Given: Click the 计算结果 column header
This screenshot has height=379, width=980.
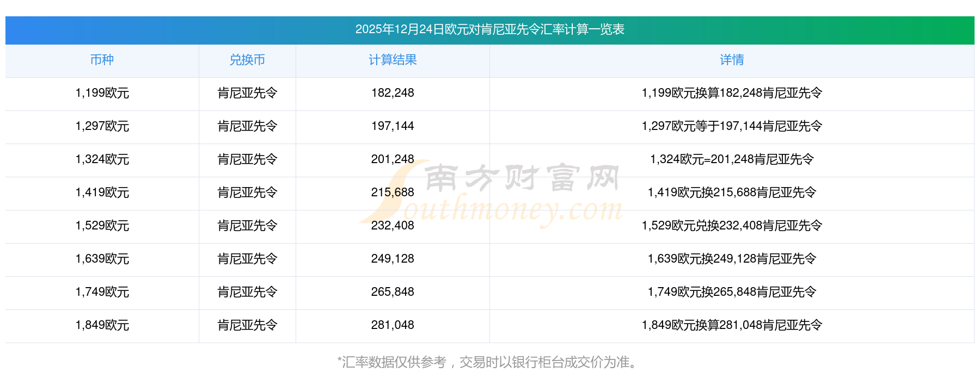Looking at the screenshot, I should pos(393,60).
